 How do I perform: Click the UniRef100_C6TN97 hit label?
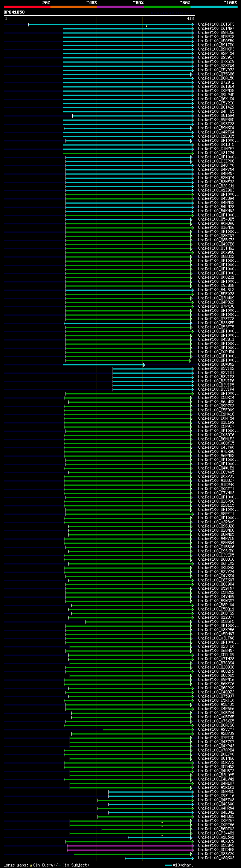click(216, 29)
